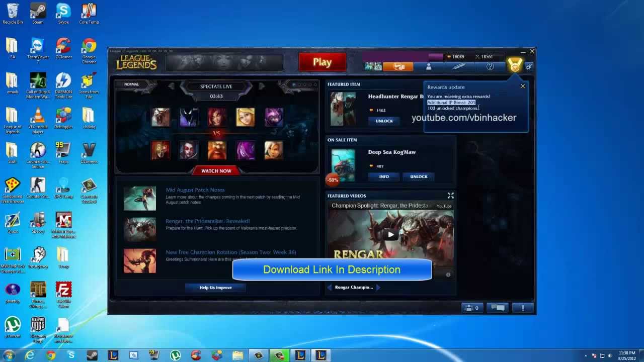644x362 pixels.
Task: Open the volume icon in system tray
Action: coord(610,355)
